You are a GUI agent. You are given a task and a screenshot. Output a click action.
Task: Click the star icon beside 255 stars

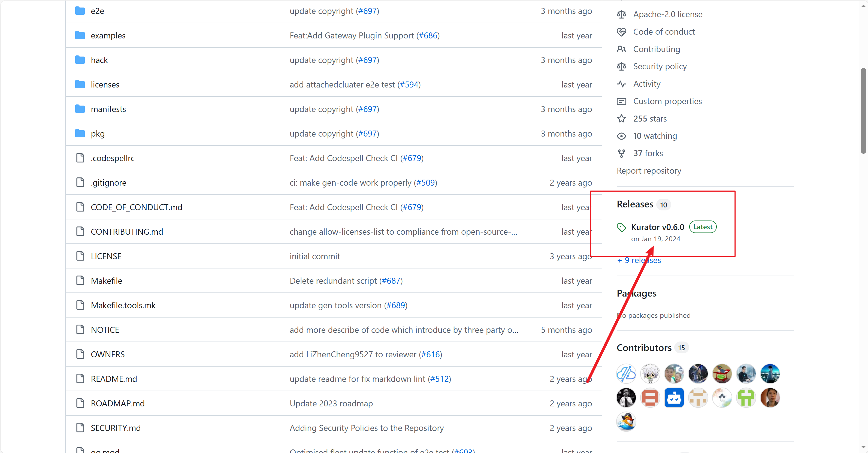tap(621, 119)
